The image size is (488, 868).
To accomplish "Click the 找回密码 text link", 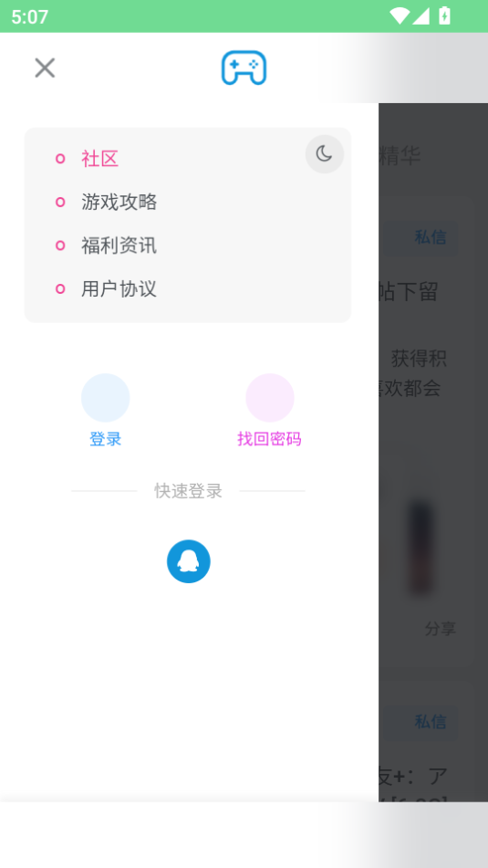I will [x=269, y=440].
